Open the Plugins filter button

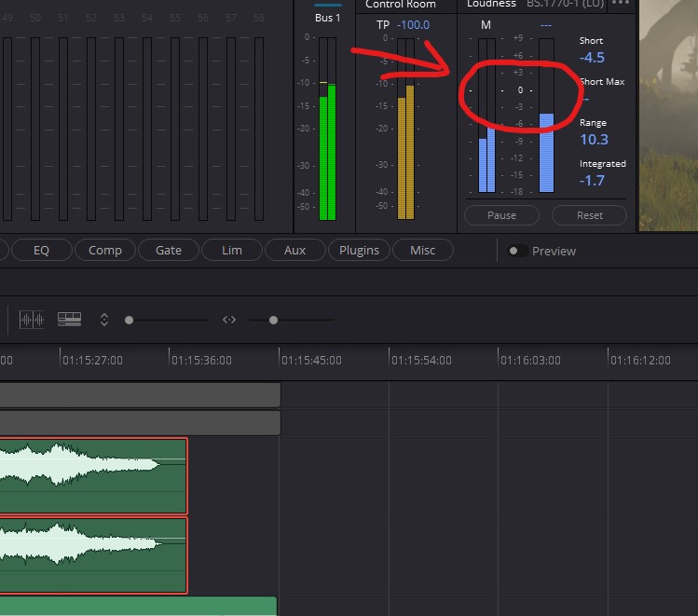[359, 250]
